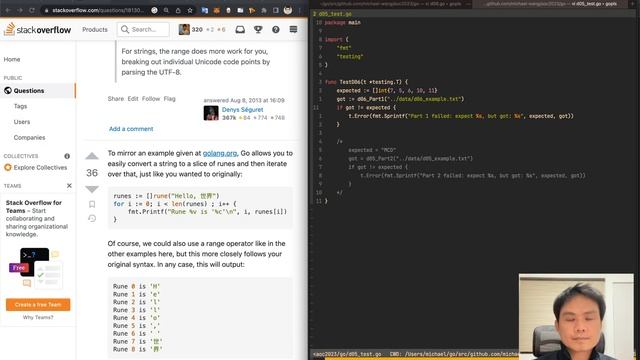
Task: Click Edit under the first answer
Action: (133, 99)
